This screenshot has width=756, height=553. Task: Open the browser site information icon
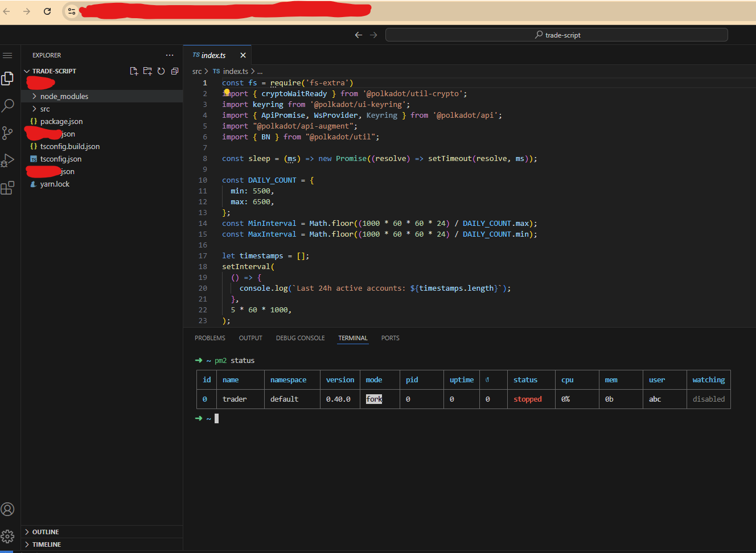72,11
